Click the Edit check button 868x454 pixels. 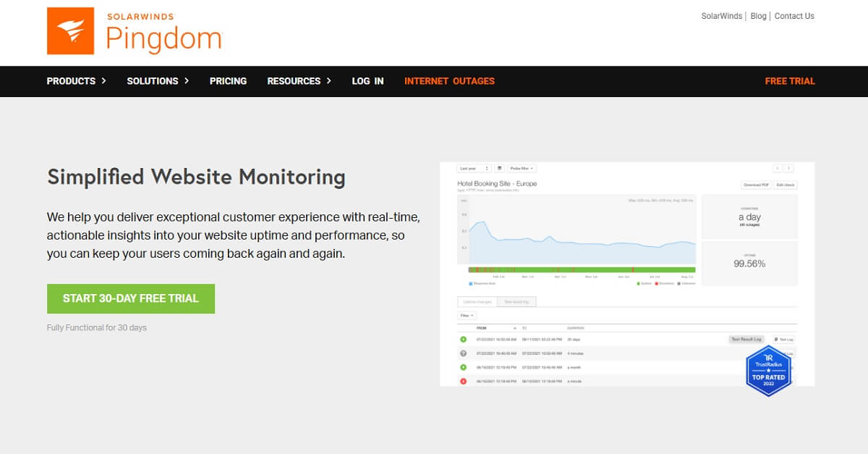pyautogui.click(x=785, y=185)
